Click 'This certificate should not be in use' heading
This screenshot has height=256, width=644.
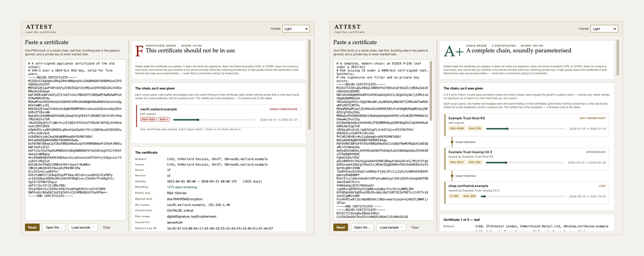pyautogui.click(x=191, y=51)
